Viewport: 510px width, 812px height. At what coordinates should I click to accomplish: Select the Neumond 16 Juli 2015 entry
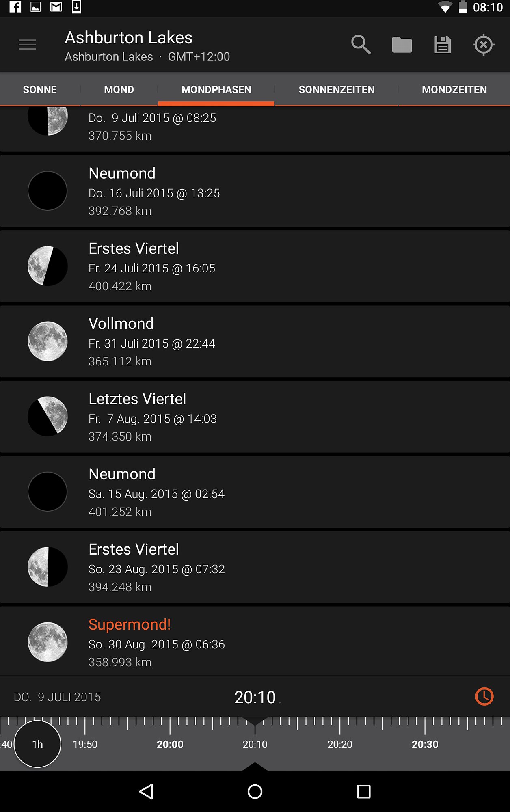coord(255,191)
